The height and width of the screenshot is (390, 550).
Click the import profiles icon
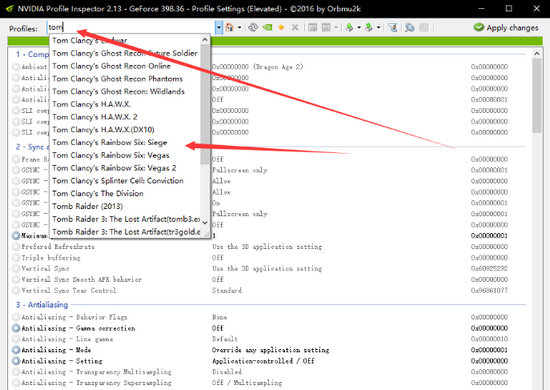pyautogui.click(x=369, y=27)
